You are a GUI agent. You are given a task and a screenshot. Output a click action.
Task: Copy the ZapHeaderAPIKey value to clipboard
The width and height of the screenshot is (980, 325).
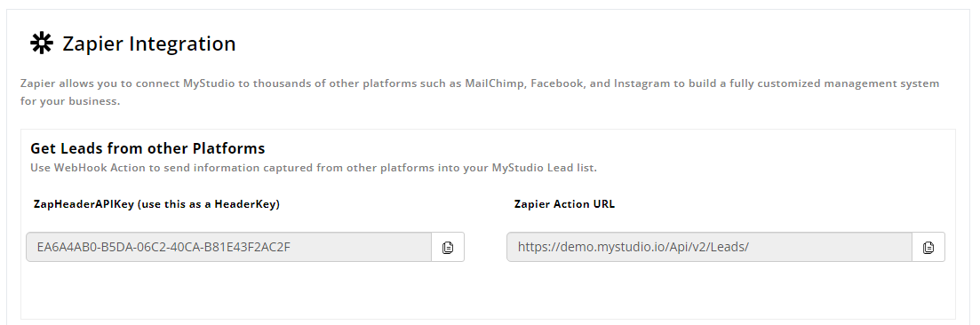click(448, 248)
